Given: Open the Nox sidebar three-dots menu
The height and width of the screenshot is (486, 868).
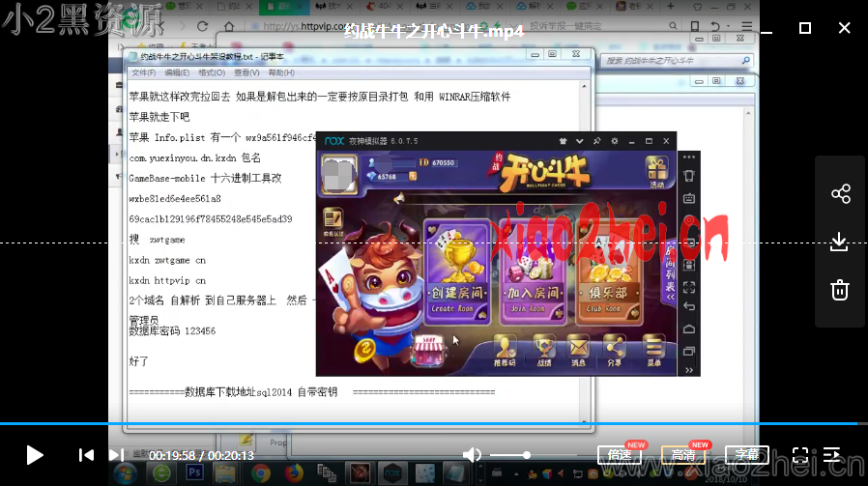Looking at the screenshot, I should [x=689, y=157].
